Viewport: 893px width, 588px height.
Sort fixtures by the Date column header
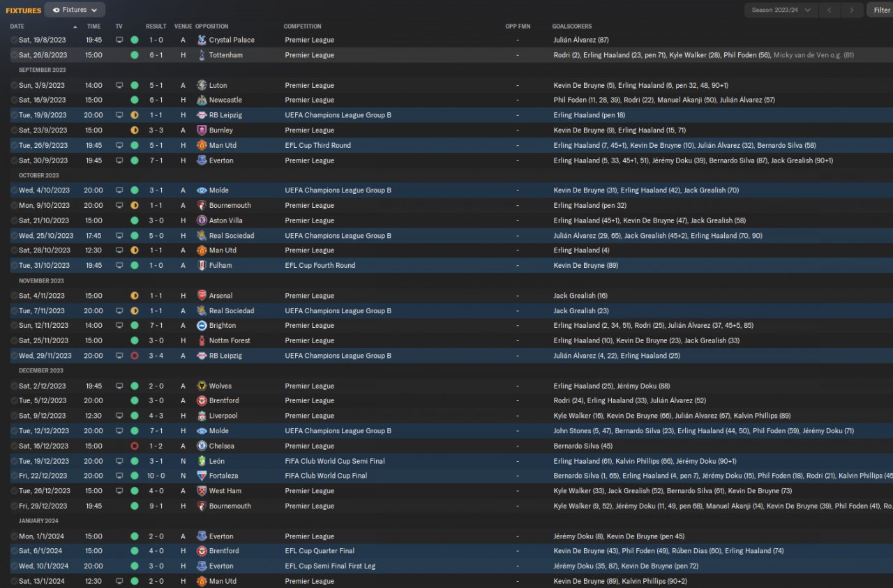[x=17, y=27]
